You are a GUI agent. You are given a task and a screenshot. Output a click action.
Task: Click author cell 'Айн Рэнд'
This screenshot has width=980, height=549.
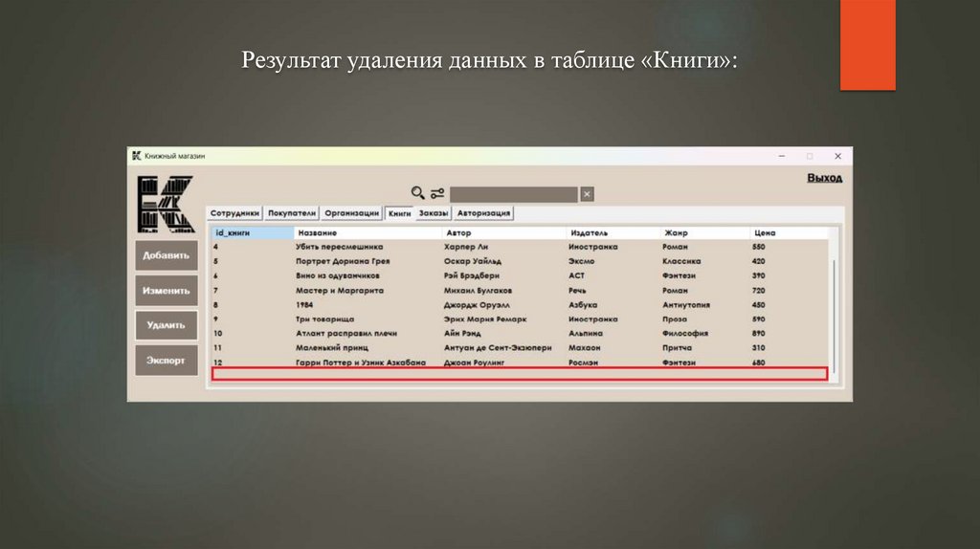pyautogui.click(x=462, y=334)
